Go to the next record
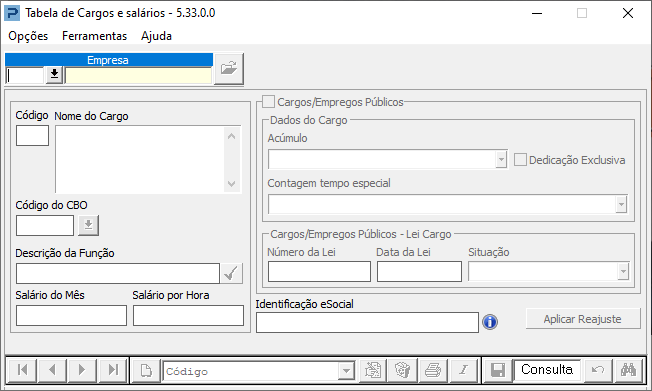This screenshot has height=391, width=652. click(82, 370)
